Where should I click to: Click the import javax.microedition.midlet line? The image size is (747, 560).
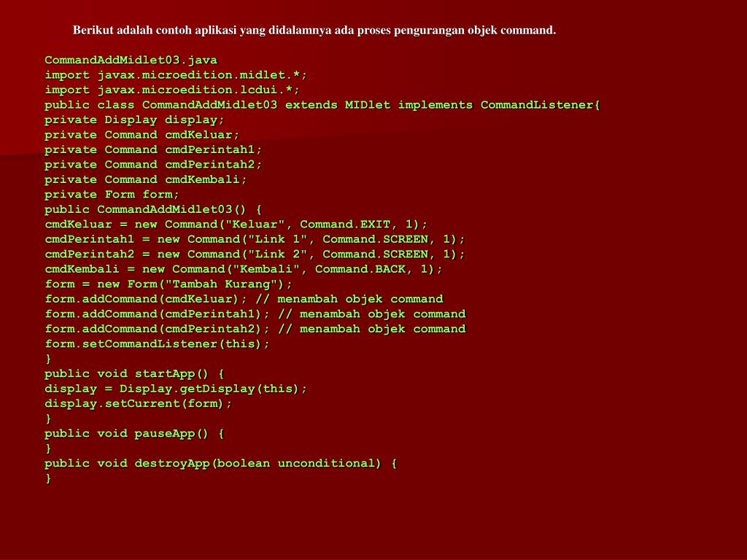176,75
